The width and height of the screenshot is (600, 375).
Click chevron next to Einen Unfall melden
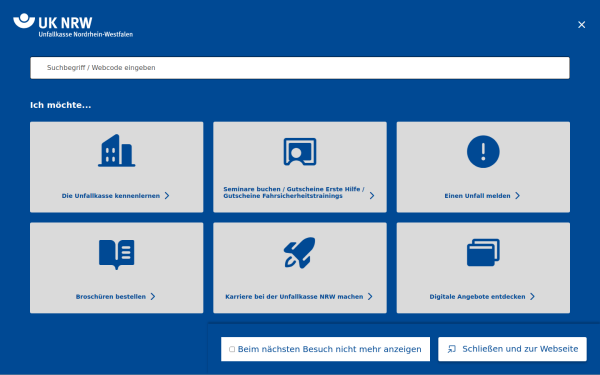coord(517,196)
